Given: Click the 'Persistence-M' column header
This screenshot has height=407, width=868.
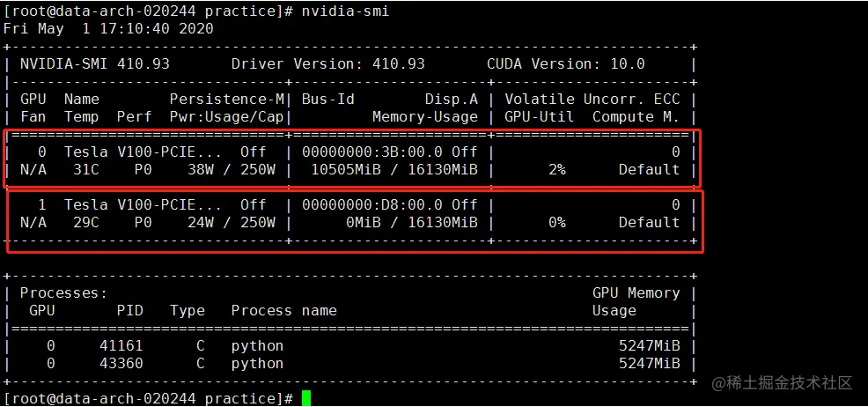Looking at the screenshot, I should click(226, 100).
